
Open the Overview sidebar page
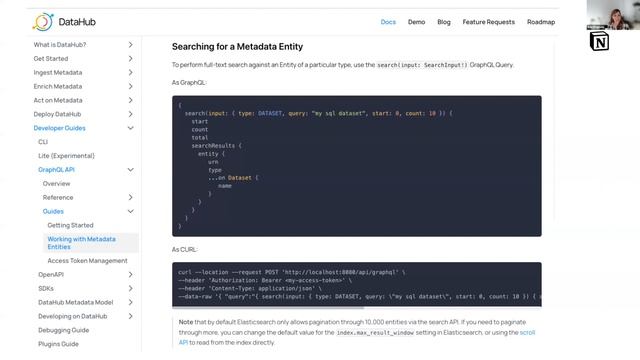[x=56, y=183]
